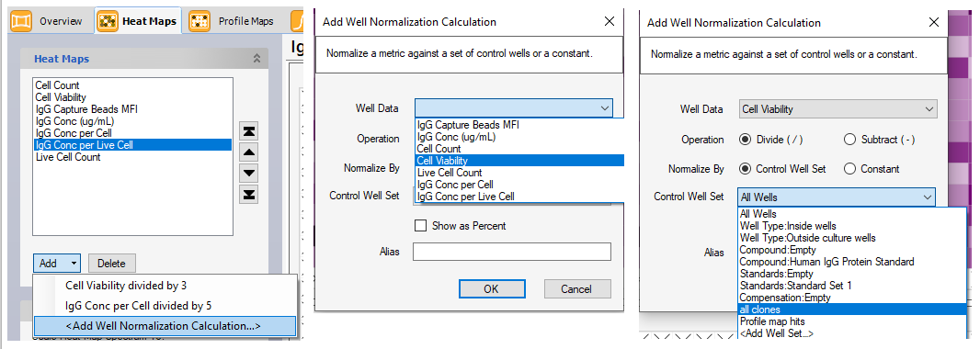Move selected heat map to bottom
The width and height of the screenshot is (980, 349).
[249, 194]
